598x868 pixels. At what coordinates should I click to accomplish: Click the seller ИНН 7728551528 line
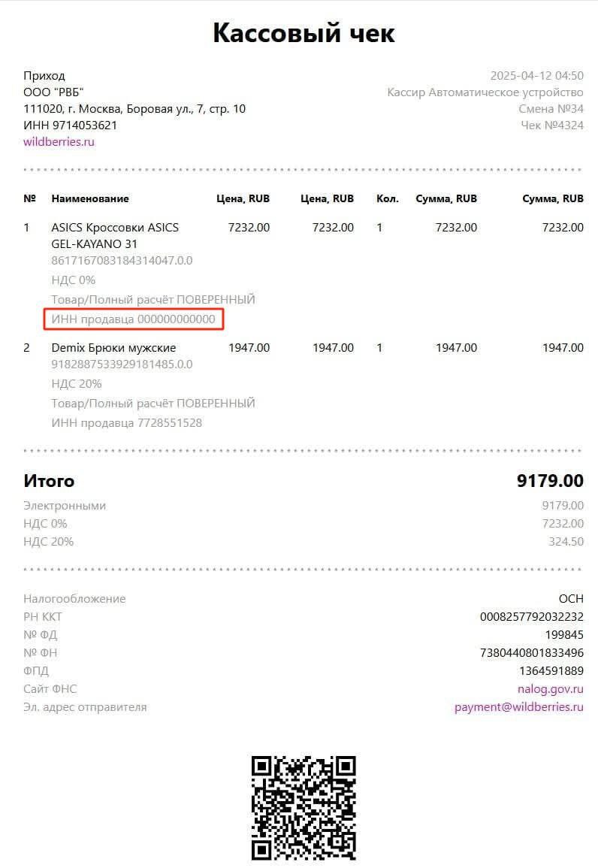tap(126, 423)
